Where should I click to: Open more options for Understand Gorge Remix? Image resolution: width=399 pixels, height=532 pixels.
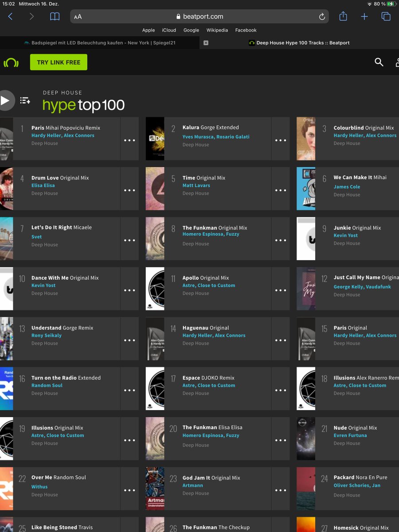point(129,340)
